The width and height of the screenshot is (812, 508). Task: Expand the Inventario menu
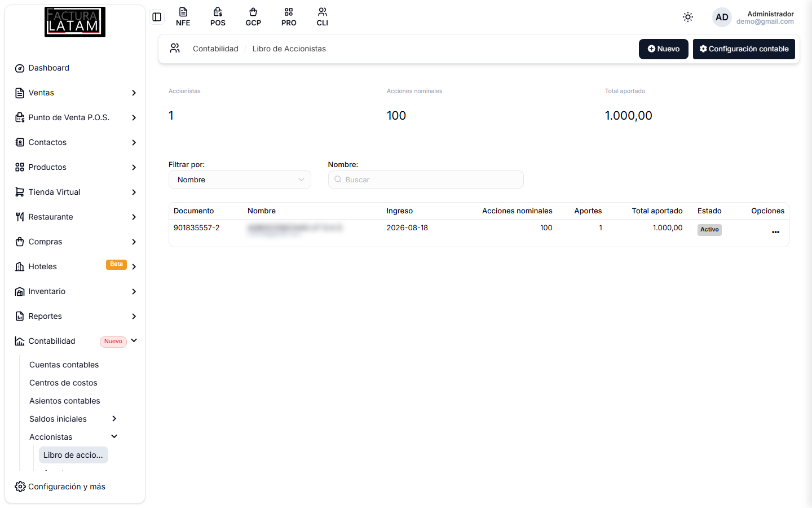click(x=75, y=291)
